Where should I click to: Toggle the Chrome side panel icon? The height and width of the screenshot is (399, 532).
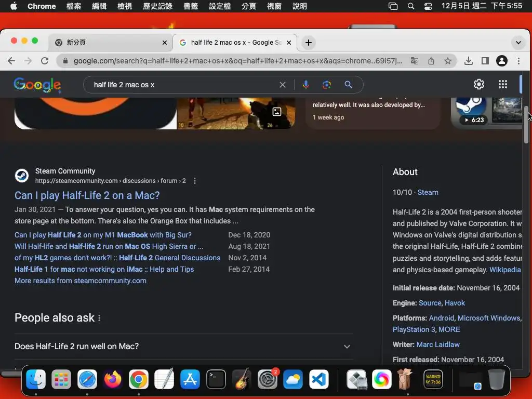coord(485,61)
